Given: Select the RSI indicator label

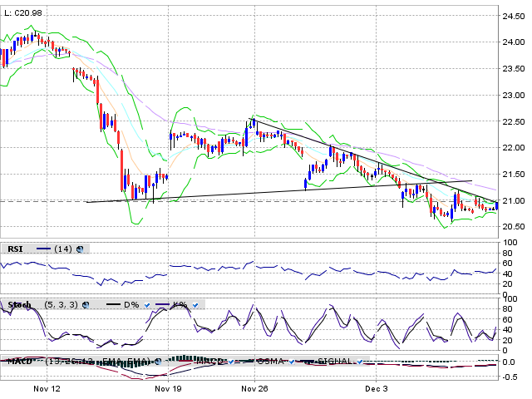Looking at the screenshot, I should pos(16,249).
